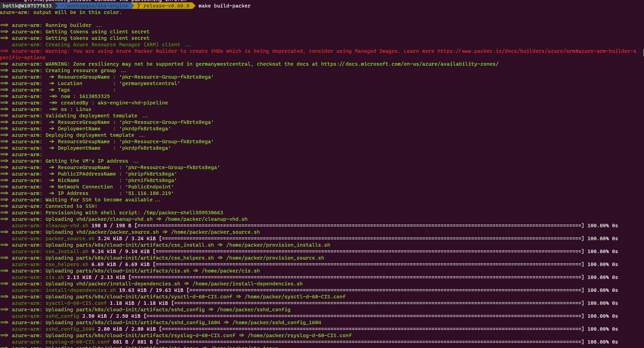This screenshot has width=644, height=348.
Task: Click "Getting the VM's IP address ..." line
Action: click(92, 161)
